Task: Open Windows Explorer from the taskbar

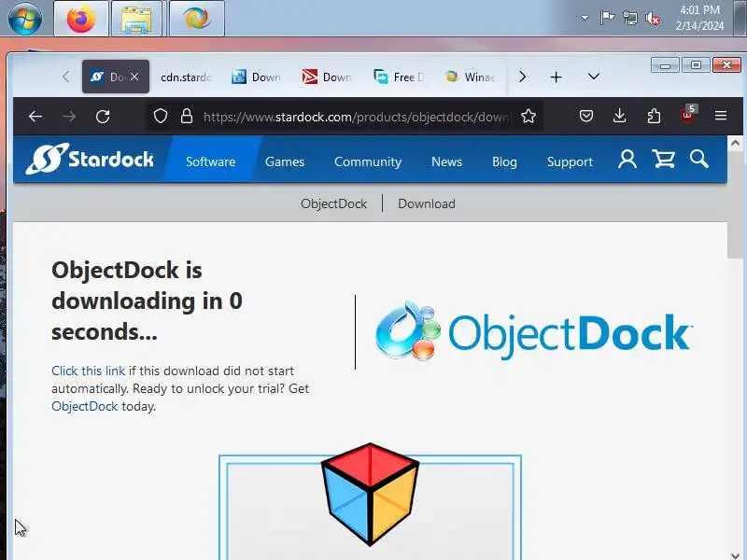Action: point(136,19)
